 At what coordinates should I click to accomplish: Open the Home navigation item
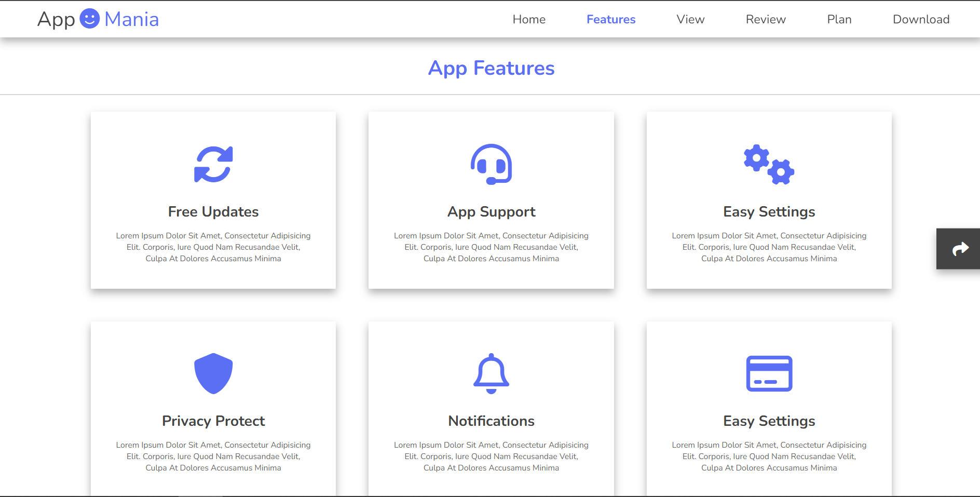tap(528, 19)
